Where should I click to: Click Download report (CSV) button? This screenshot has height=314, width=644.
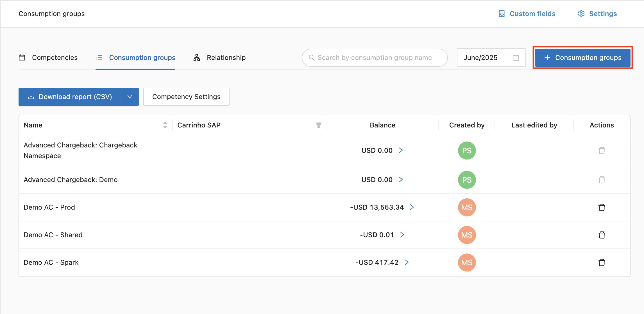[70, 97]
